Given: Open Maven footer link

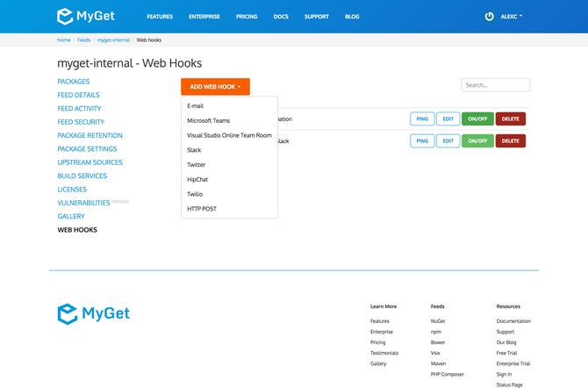Looking at the screenshot, I should tap(438, 363).
